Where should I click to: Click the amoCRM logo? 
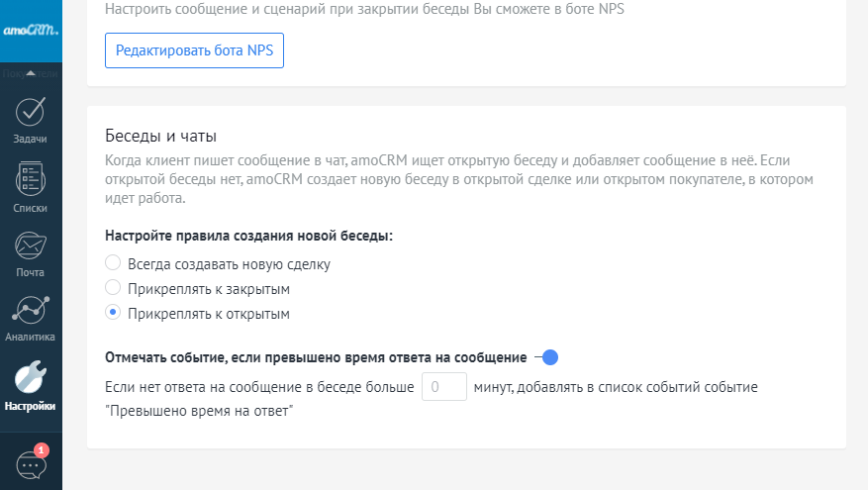tap(31, 30)
